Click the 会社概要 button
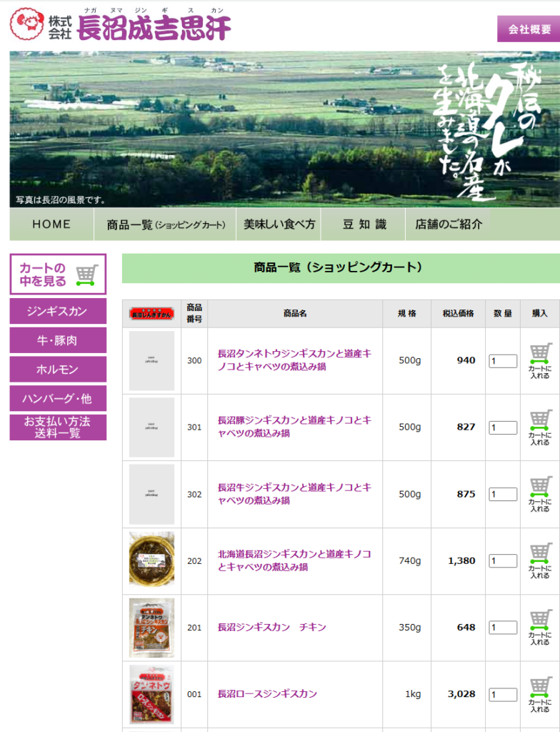560x732 pixels. pyautogui.click(x=529, y=29)
